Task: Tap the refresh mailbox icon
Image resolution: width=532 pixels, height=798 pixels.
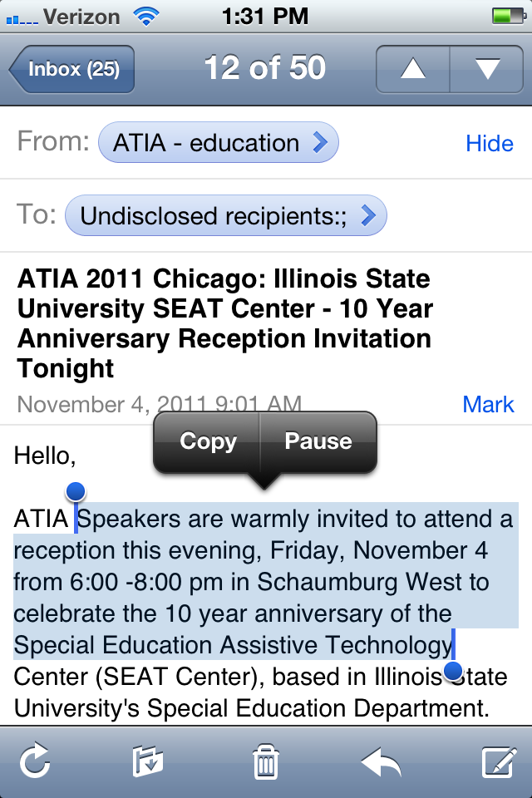Action: (x=36, y=761)
